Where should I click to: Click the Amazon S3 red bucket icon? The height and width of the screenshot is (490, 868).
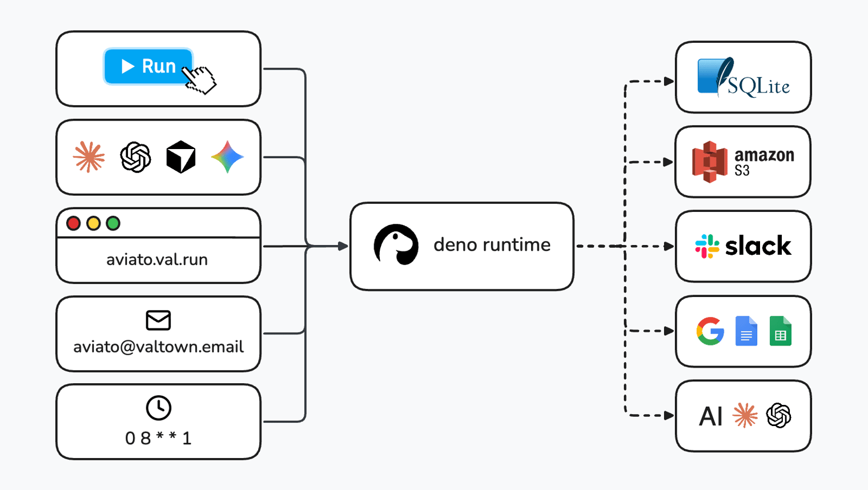[710, 162]
